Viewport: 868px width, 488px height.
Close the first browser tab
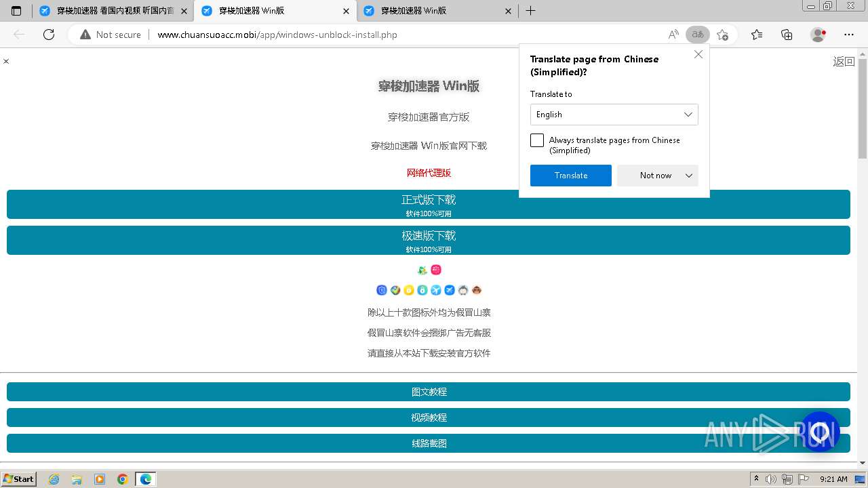(184, 11)
